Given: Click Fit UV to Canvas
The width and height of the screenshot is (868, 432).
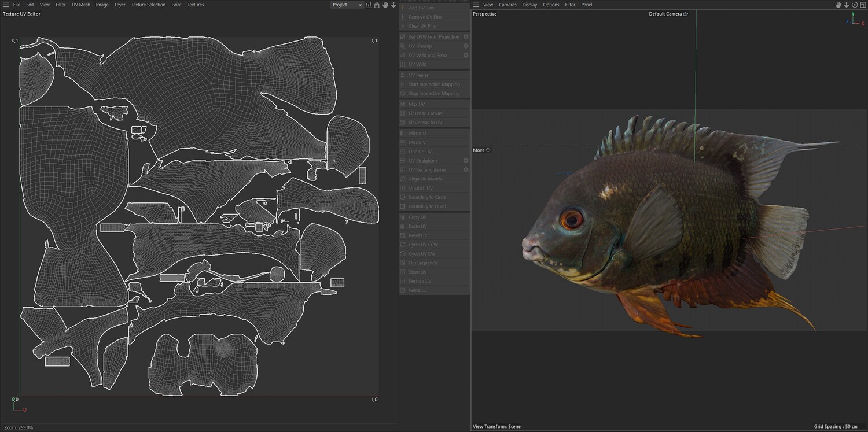Looking at the screenshot, I should (x=434, y=113).
